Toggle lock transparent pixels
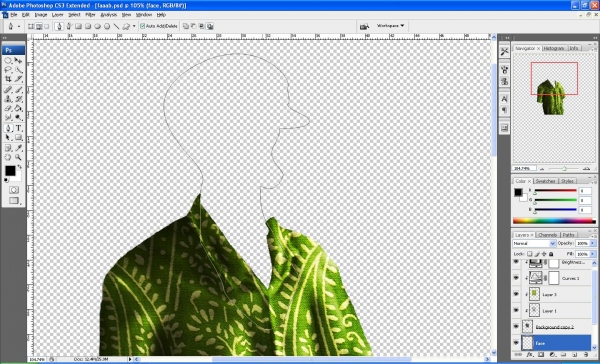Screen dimensions: 600x364 click(x=530, y=254)
